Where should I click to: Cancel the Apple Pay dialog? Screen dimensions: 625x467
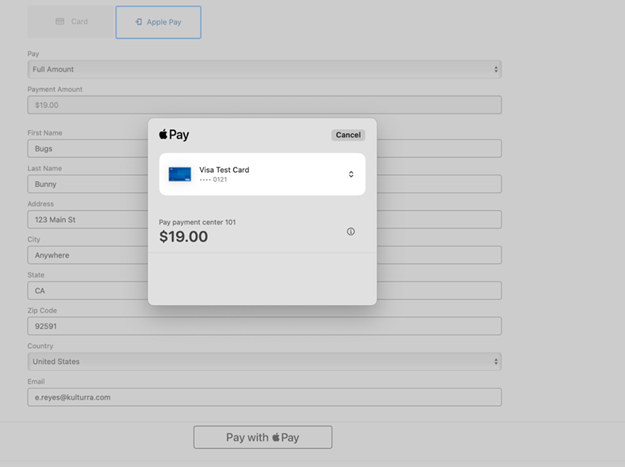coord(348,135)
